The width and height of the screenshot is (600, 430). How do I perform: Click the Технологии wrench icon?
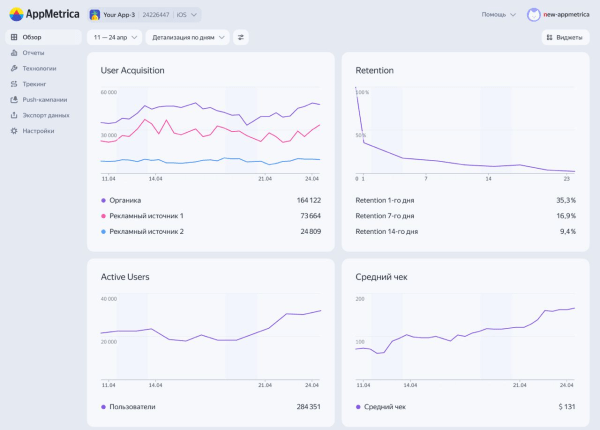pyautogui.click(x=13, y=68)
